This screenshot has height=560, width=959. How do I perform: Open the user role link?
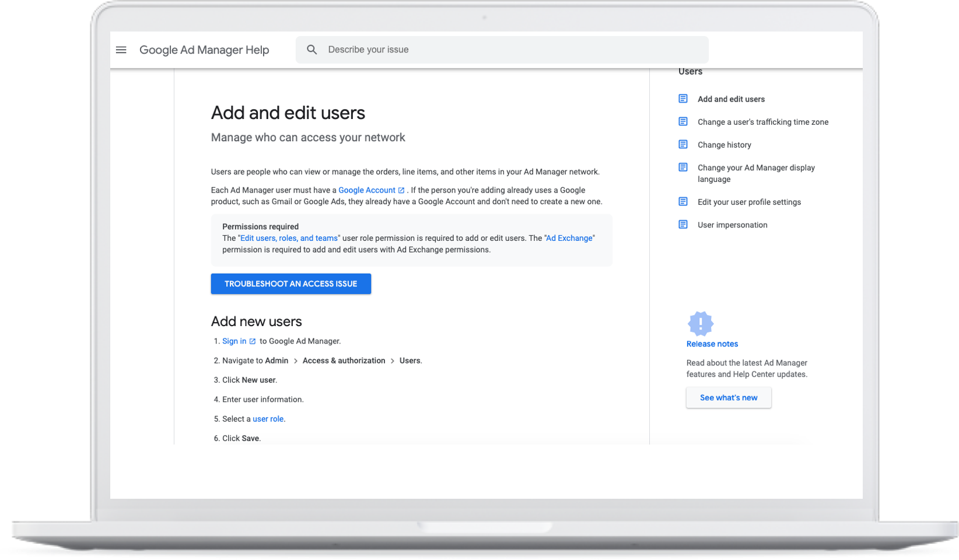pos(268,419)
